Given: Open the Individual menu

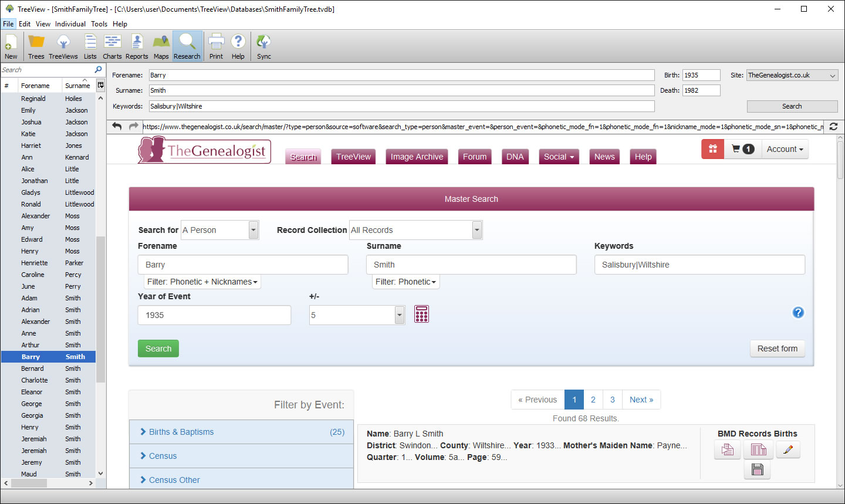Looking at the screenshot, I should click(70, 24).
